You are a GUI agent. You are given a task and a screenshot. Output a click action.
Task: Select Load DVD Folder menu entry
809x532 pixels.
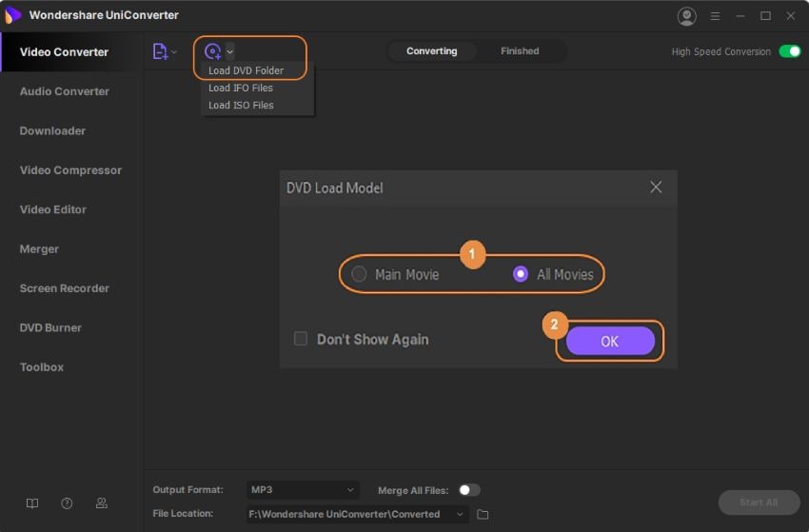247,70
